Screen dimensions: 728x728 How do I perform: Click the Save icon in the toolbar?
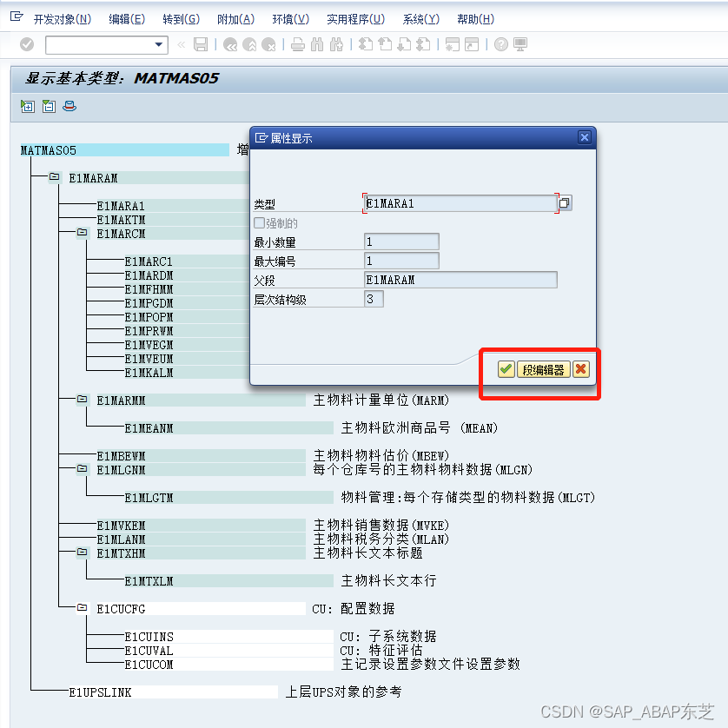(x=200, y=44)
